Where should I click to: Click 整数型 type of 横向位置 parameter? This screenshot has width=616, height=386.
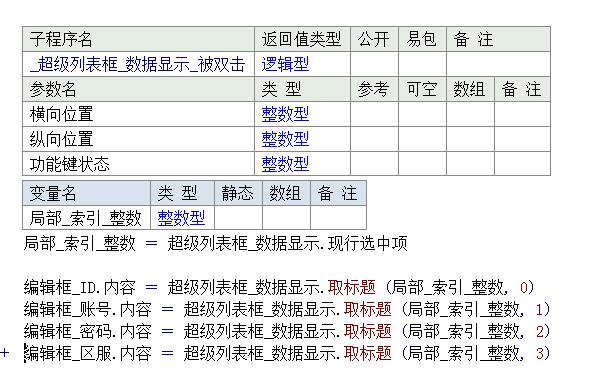(285, 114)
